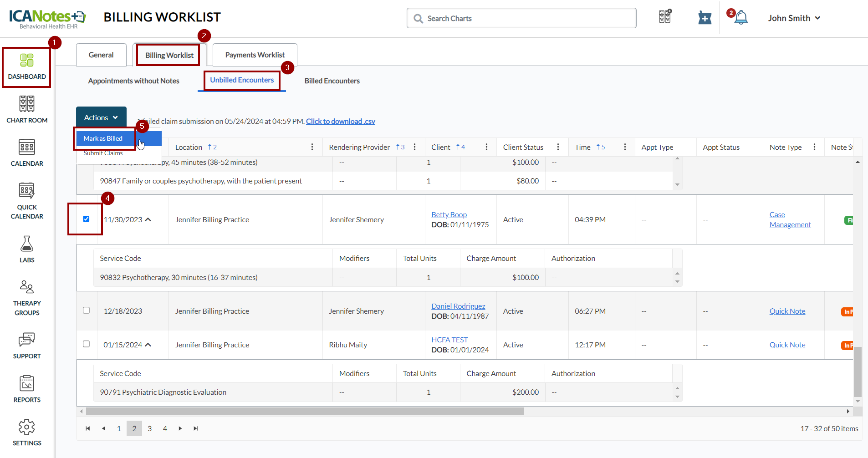
Task: Open Therapy Groups in the sidebar
Action: click(x=27, y=298)
